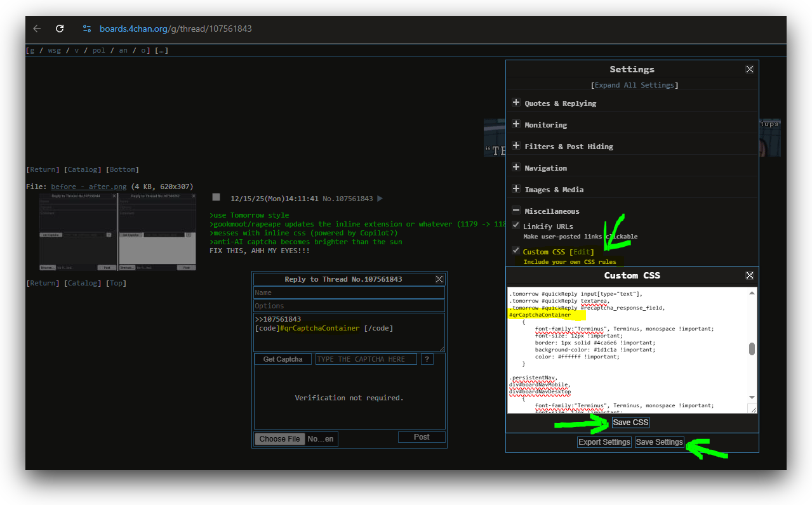Submit the reply with Post button
Viewport: 812px width, 505px height.
pyautogui.click(x=422, y=437)
